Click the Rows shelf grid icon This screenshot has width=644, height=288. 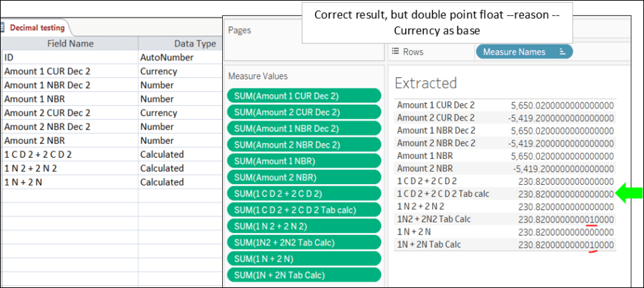pyautogui.click(x=395, y=52)
